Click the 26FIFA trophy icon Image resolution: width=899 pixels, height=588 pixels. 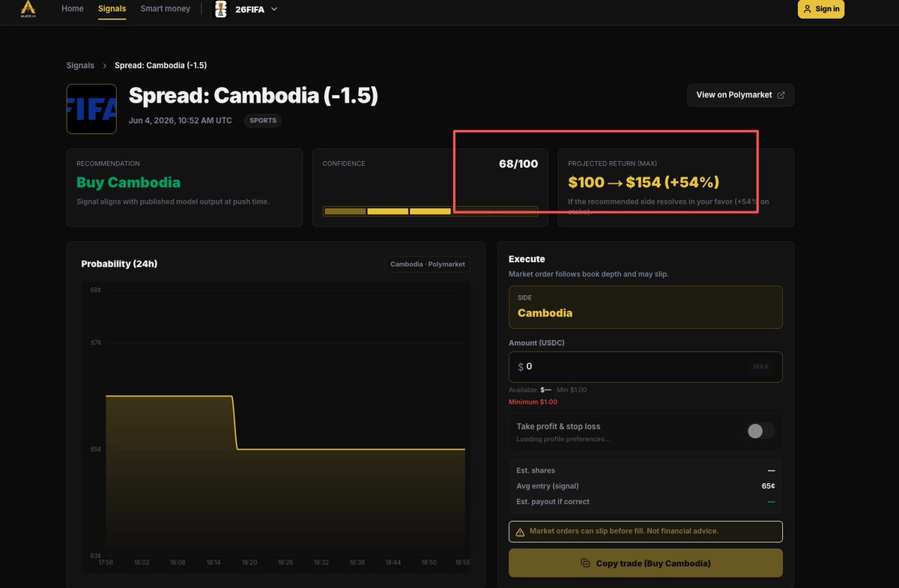pyautogui.click(x=221, y=9)
